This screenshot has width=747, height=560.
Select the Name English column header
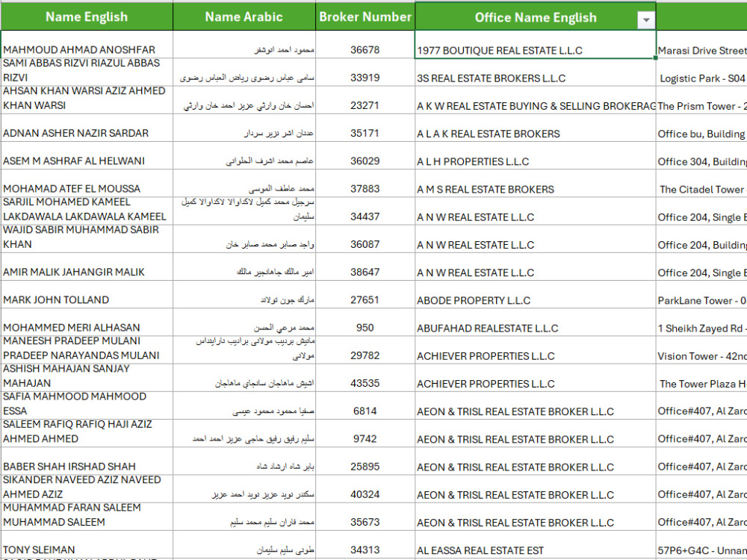pos(87,16)
